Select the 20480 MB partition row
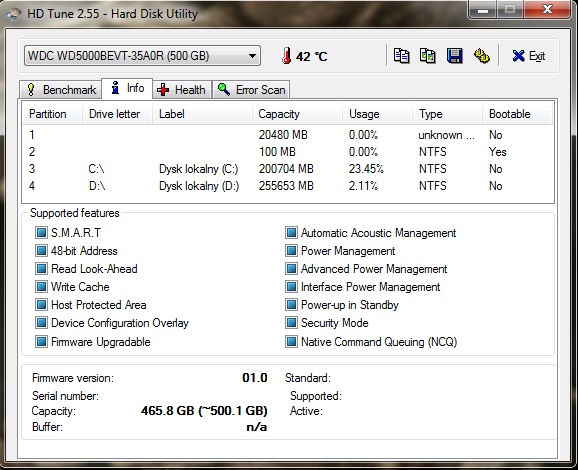Image resolution: width=578 pixels, height=470 pixels. 288,135
